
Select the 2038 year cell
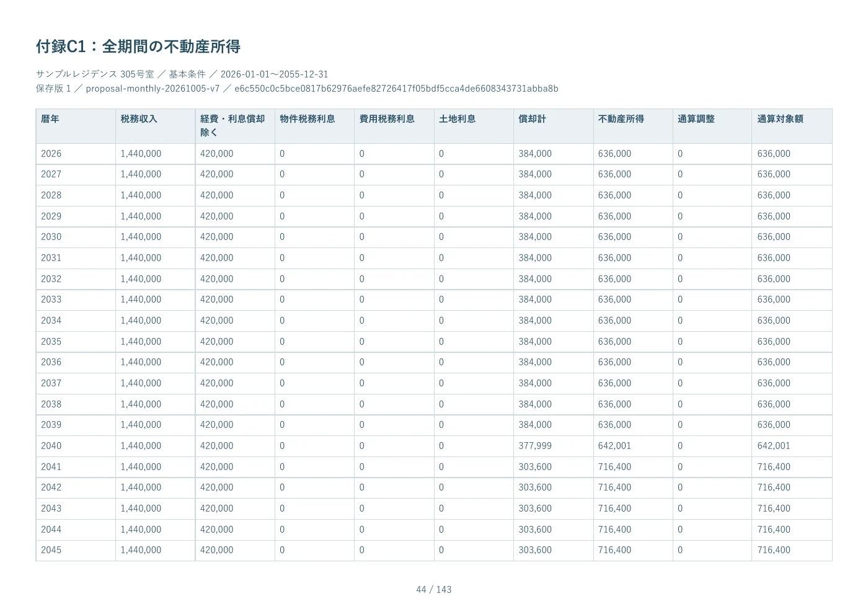[76, 404]
